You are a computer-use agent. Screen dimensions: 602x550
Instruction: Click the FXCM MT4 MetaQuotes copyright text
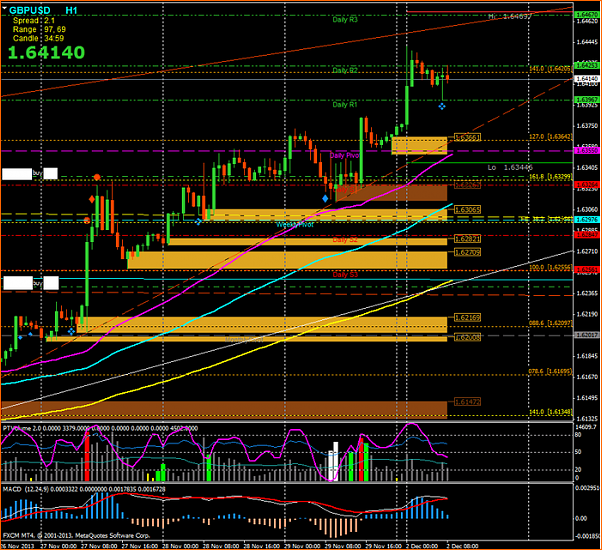tap(76, 536)
